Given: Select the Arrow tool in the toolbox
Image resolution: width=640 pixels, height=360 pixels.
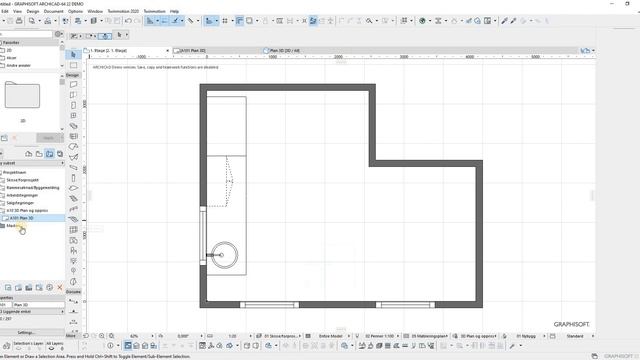Looking at the screenshot, I should tap(73, 54).
